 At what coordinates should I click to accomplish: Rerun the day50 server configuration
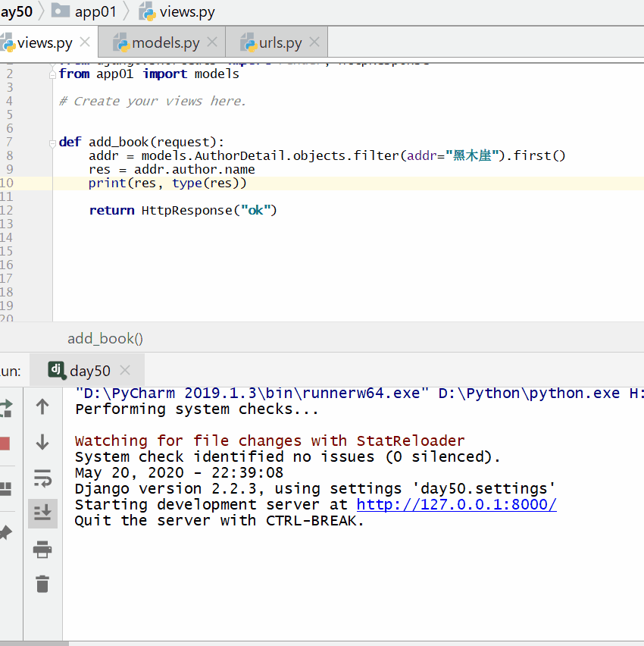[x=5, y=407]
